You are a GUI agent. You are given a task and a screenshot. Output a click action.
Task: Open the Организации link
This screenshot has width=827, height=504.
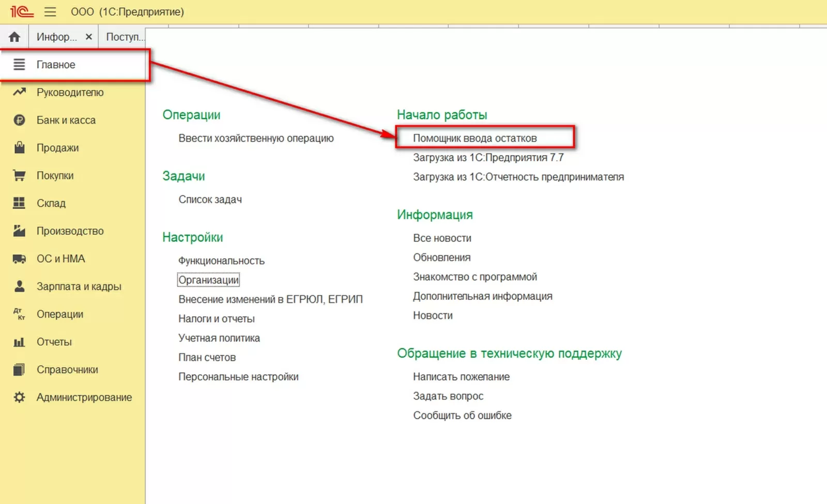208,280
